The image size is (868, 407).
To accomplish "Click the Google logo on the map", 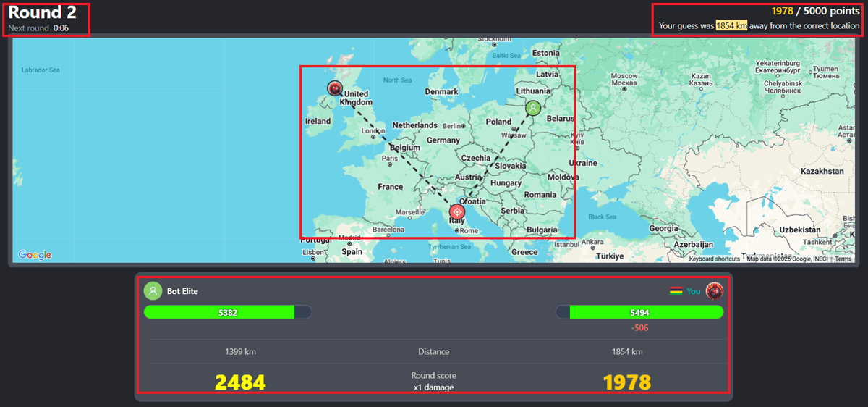I will tap(35, 255).
